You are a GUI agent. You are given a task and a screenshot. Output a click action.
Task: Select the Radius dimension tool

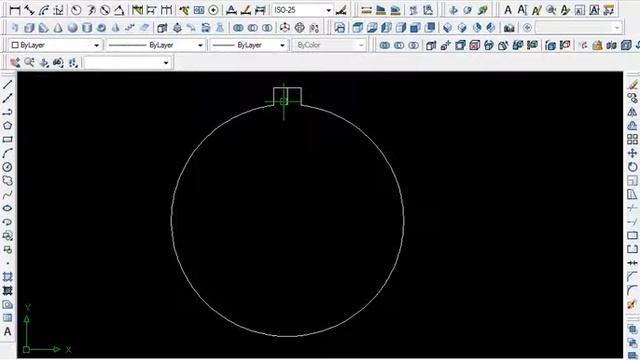tap(76, 10)
